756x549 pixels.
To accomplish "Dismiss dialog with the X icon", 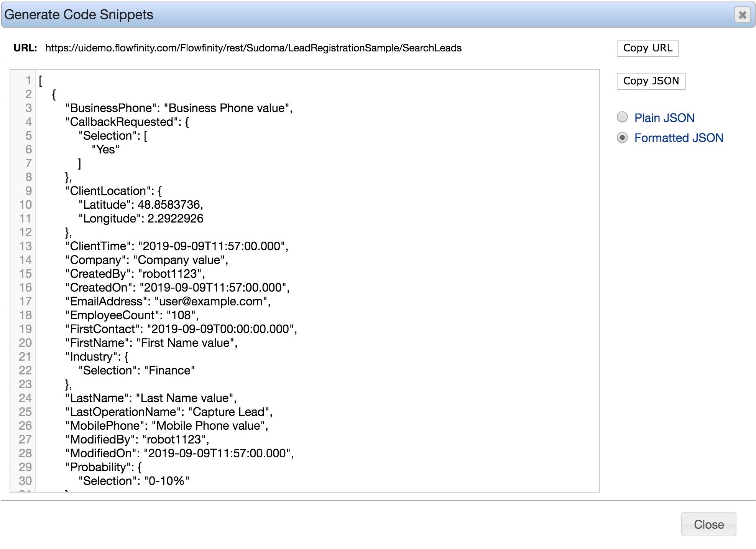I will pos(742,15).
